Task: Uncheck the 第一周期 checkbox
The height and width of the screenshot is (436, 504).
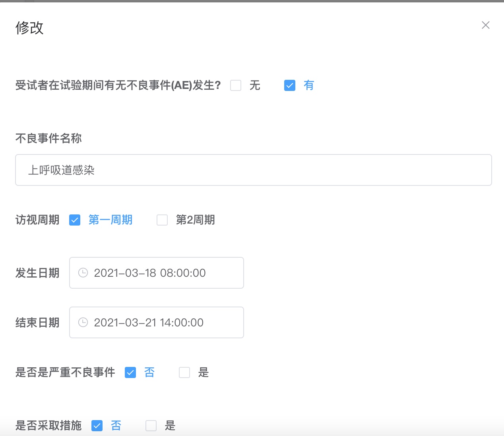Action: pos(75,220)
